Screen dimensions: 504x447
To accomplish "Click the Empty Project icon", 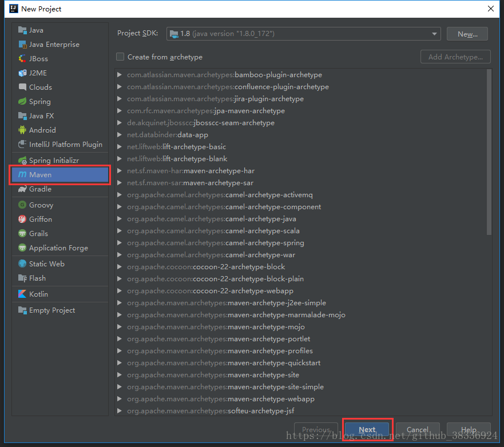I will click(x=22, y=310).
